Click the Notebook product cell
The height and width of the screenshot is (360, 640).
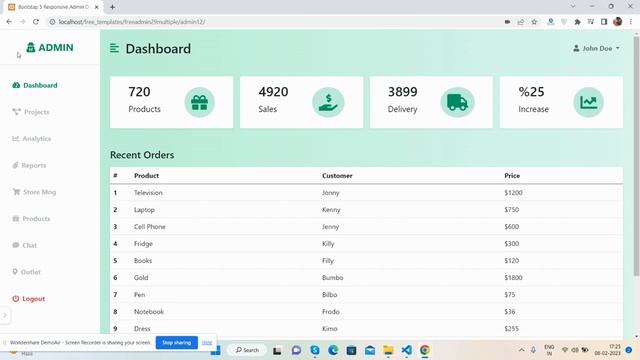pyautogui.click(x=149, y=311)
